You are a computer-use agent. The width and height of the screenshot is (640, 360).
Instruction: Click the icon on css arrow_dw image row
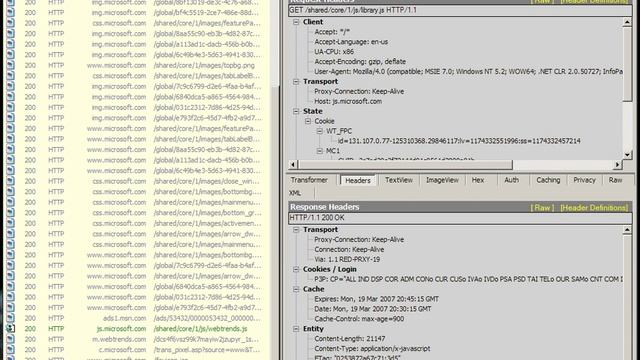tap(10, 234)
